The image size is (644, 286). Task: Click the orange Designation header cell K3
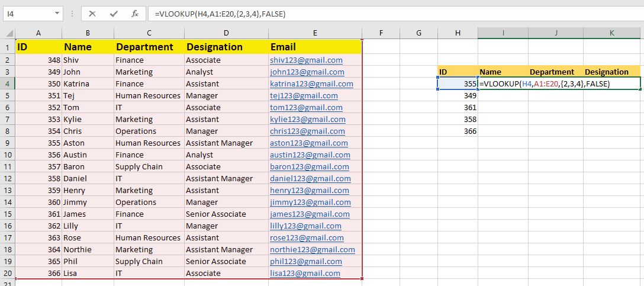point(611,72)
